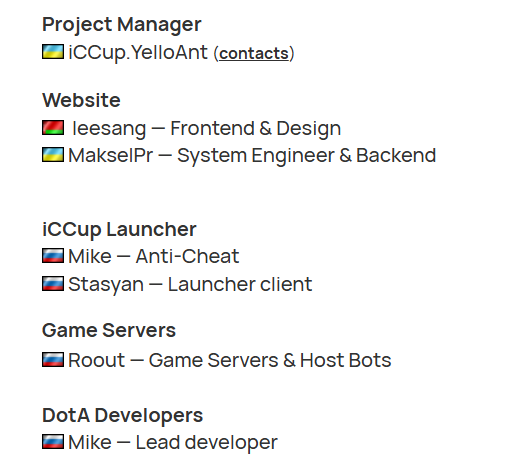Click the Belarus flag beside leesang
The width and height of the screenshot is (522, 469).
coord(53,128)
